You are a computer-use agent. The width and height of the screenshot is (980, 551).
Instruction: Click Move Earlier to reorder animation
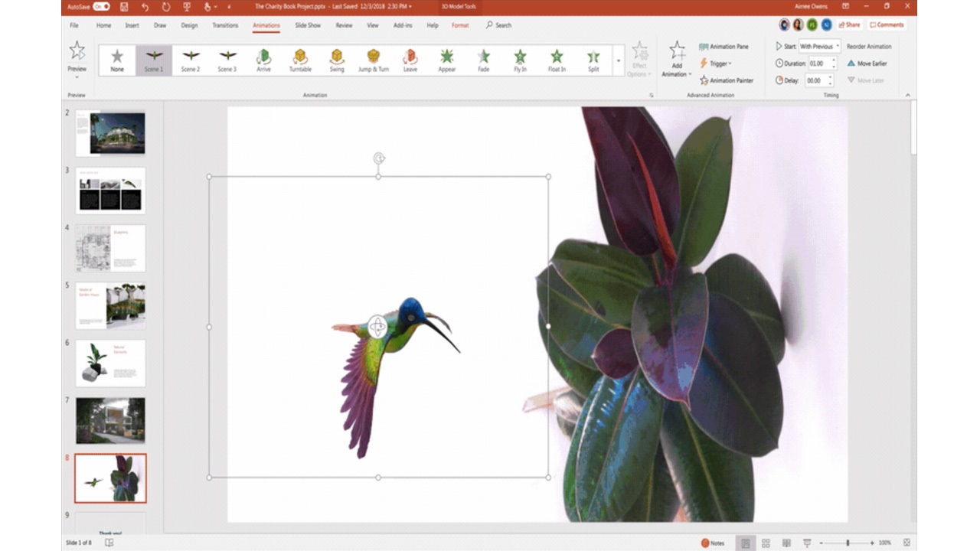tap(867, 64)
